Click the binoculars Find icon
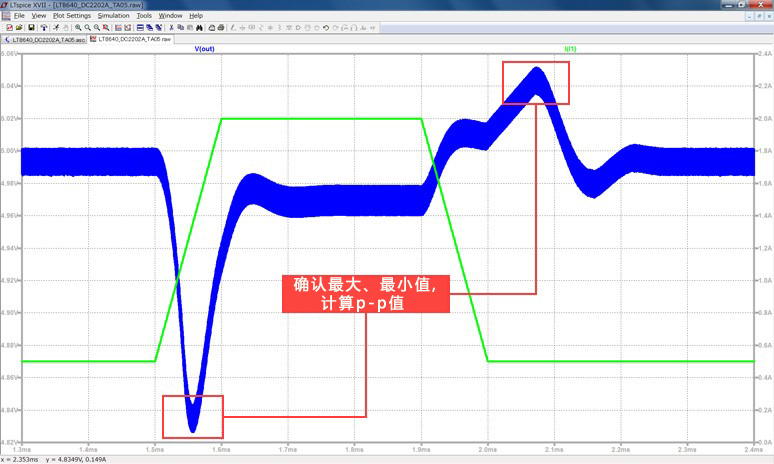This screenshot has height=464, width=774. click(200, 27)
